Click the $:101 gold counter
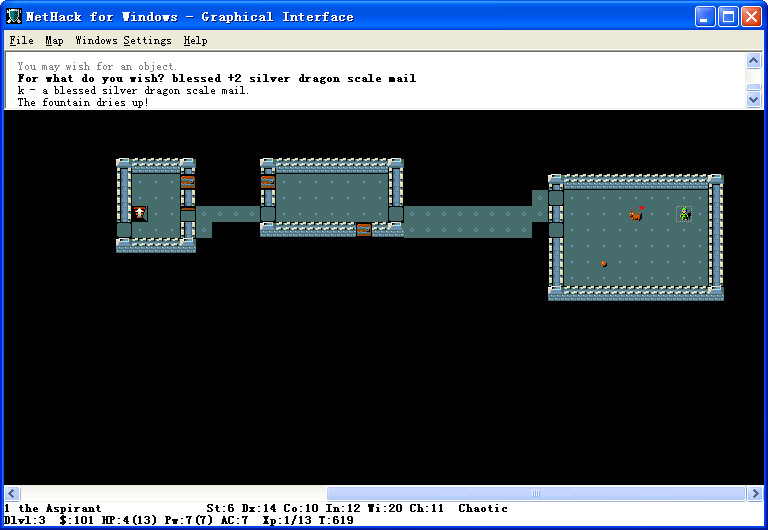Viewport: 768px width, 530px height. pos(77,520)
